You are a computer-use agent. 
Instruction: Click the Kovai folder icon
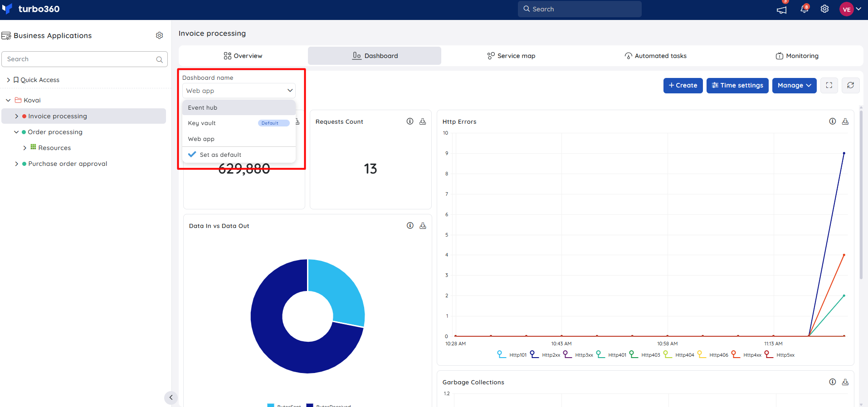coord(18,100)
